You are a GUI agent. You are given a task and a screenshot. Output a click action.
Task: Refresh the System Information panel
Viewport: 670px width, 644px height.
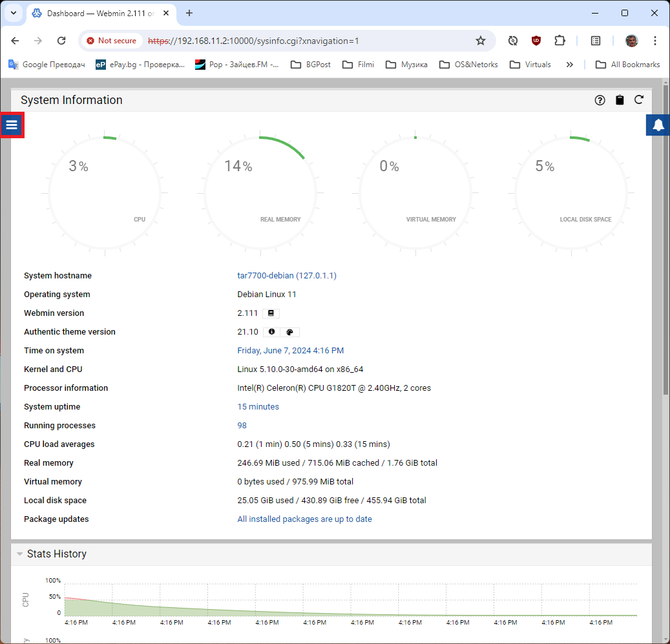639,100
